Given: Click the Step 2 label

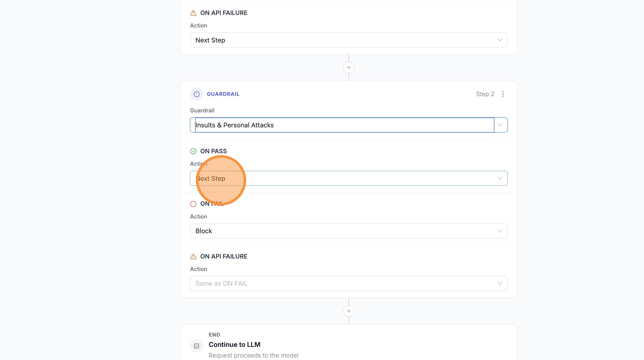Looking at the screenshot, I should (x=485, y=94).
